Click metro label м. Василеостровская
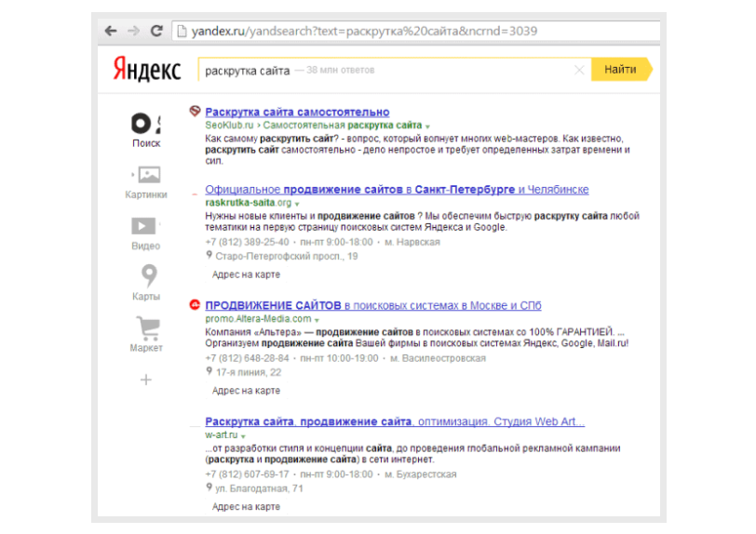The image size is (756, 534). (x=438, y=358)
